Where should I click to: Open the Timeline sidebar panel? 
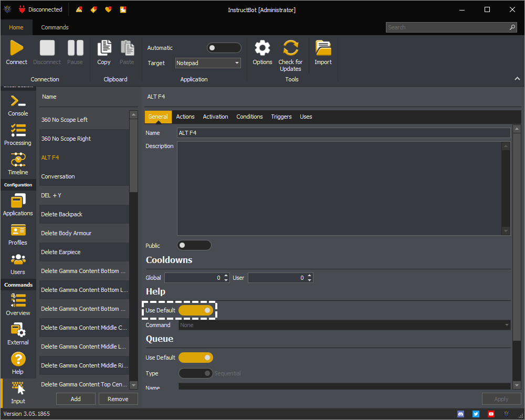coord(18,164)
